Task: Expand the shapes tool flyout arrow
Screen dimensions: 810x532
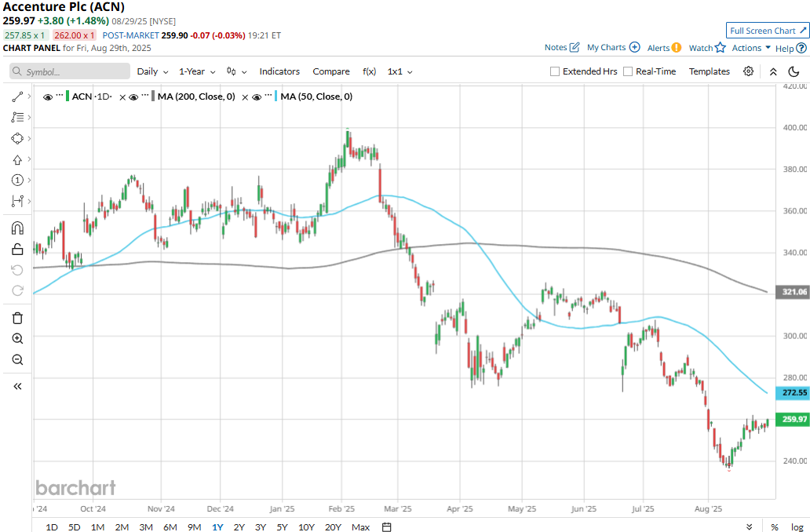Action: tap(29, 138)
